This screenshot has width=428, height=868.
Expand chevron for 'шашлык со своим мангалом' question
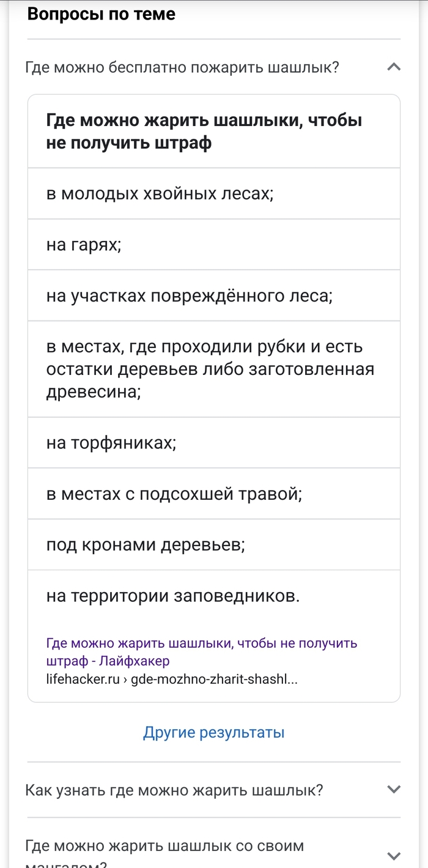pyautogui.click(x=394, y=855)
